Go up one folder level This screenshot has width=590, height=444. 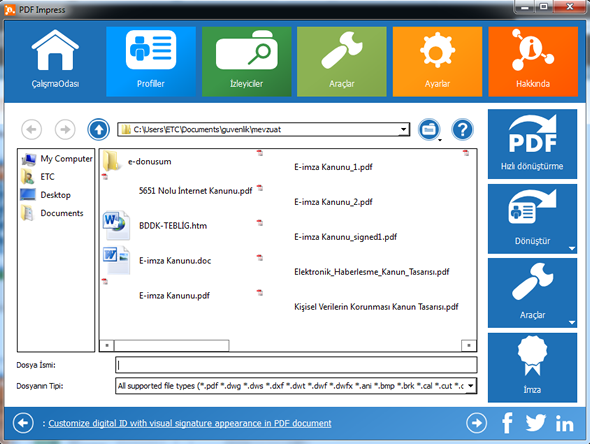(x=99, y=129)
